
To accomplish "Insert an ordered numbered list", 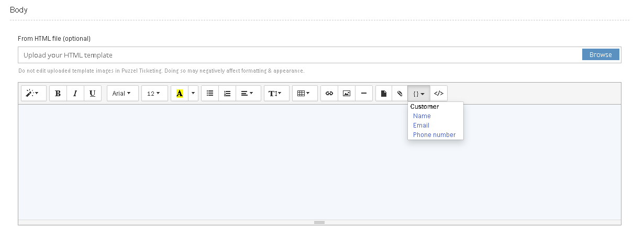I will coord(227,94).
